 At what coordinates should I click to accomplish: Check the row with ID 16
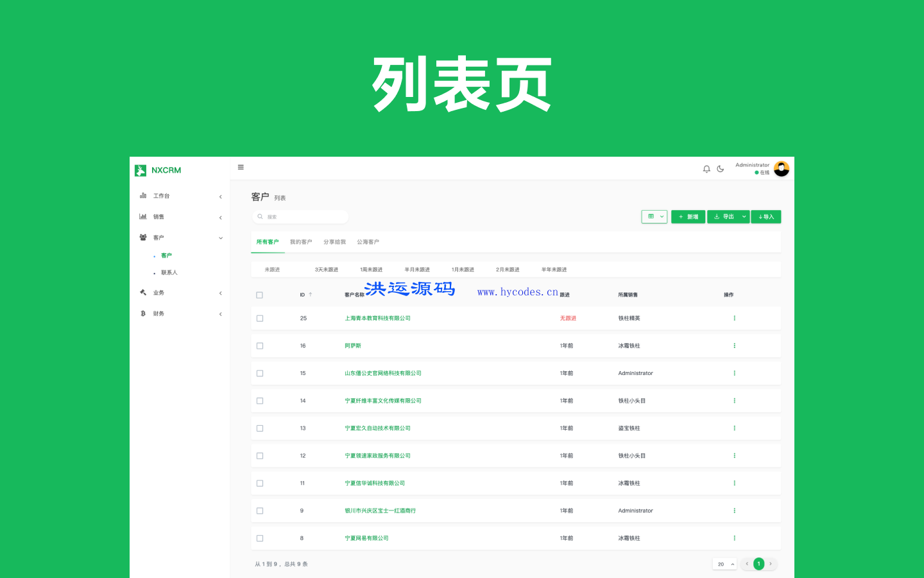(x=260, y=346)
